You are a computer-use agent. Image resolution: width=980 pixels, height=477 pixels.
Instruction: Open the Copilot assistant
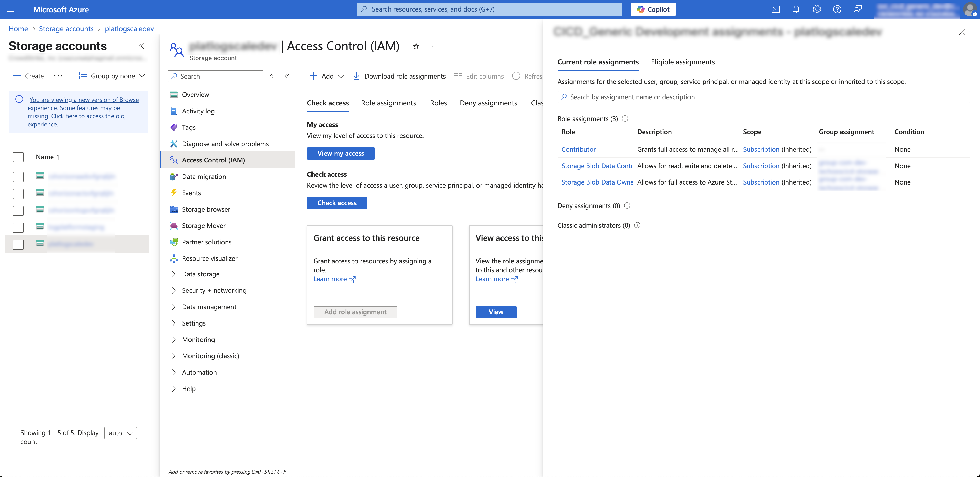pyautogui.click(x=653, y=9)
